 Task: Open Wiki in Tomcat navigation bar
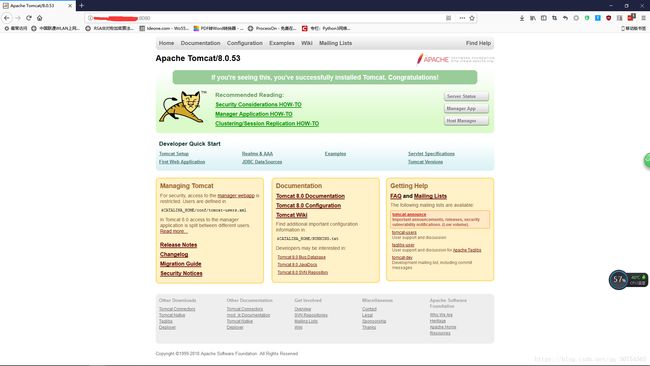(x=307, y=43)
